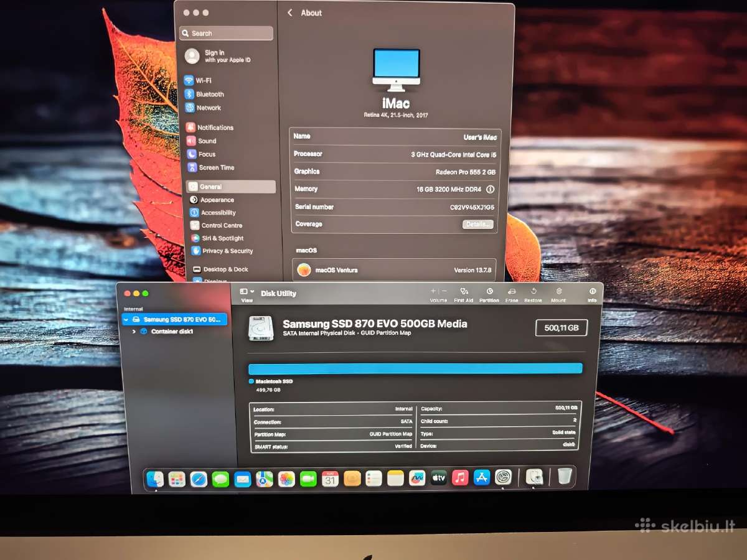Click the Partition toolbar button
The image size is (747, 560).
click(489, 294)
